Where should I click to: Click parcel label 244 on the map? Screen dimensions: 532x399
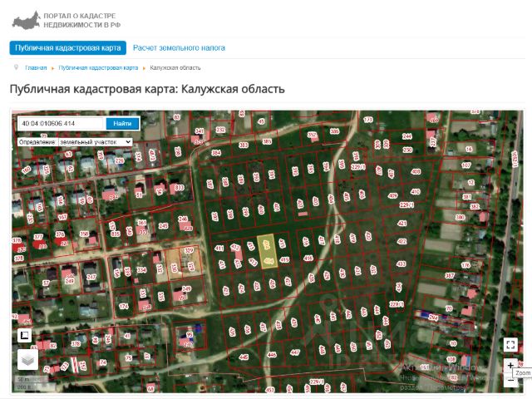click(x=407, y=136)
